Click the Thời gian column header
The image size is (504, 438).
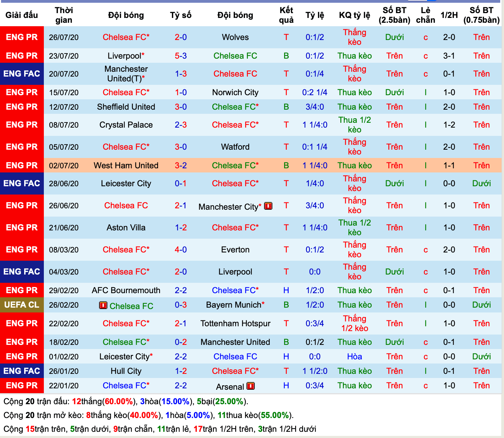(64, 15)
